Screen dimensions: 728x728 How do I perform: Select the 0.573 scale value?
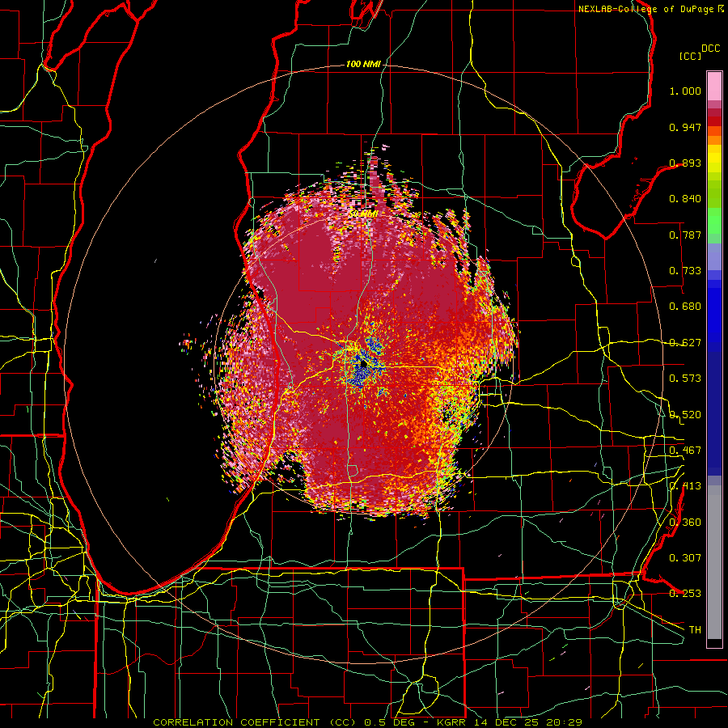point(685,379)
